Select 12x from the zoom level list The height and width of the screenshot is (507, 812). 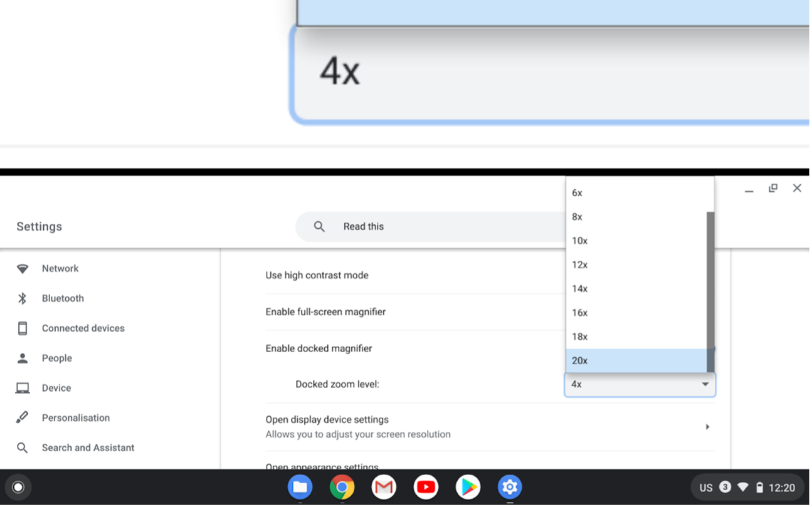pos(579,264)
